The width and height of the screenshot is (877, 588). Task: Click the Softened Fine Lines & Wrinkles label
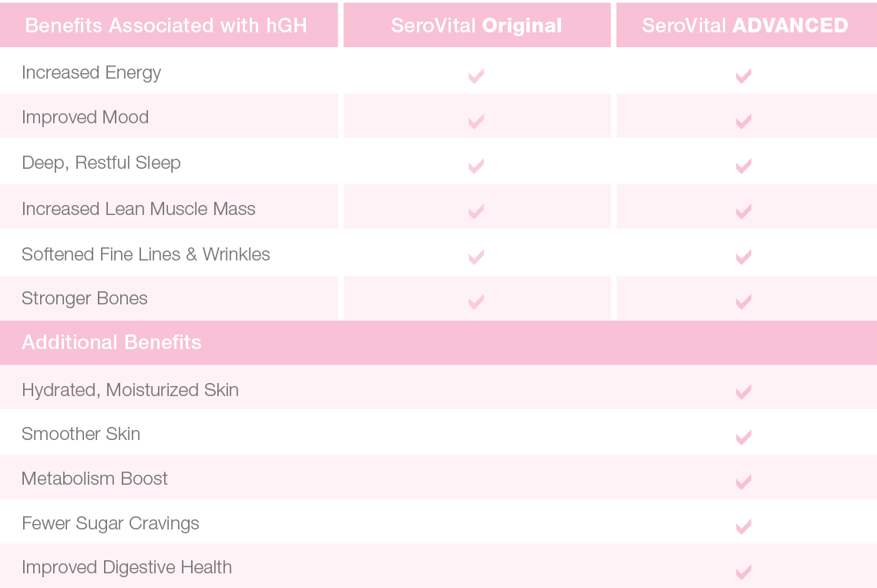tap(146, 254)
